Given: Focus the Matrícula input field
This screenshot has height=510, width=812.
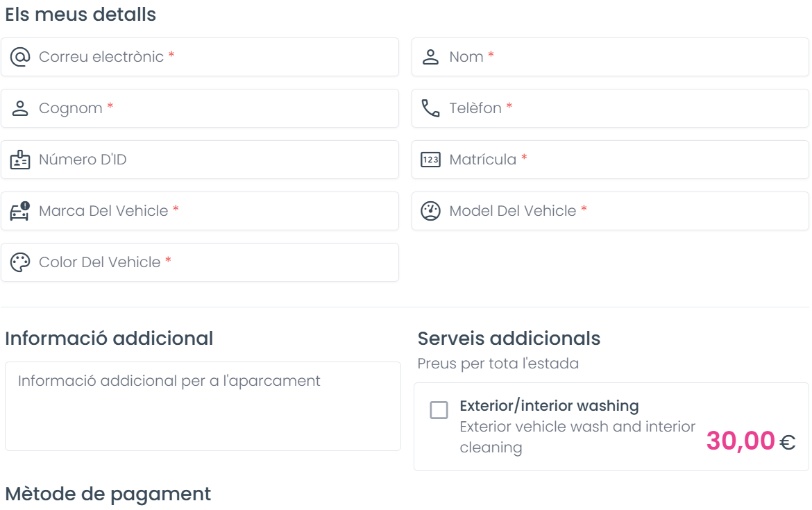Looking at the screenshot, I should tap(625, 160).
